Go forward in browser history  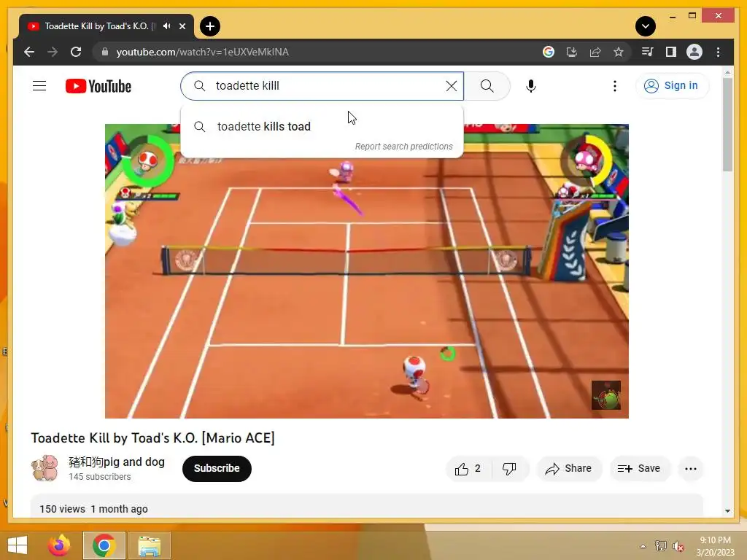click(53, 52)
